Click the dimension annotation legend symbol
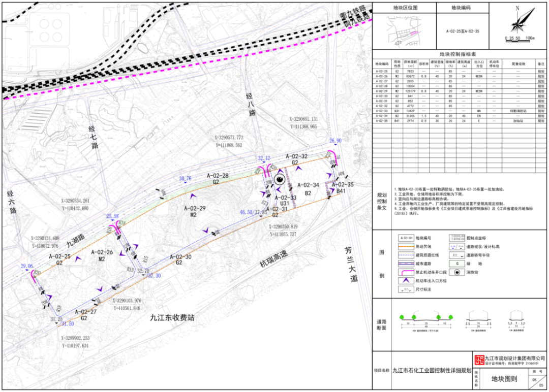This screenshot has width=549, height=392. tap(406, 289)
